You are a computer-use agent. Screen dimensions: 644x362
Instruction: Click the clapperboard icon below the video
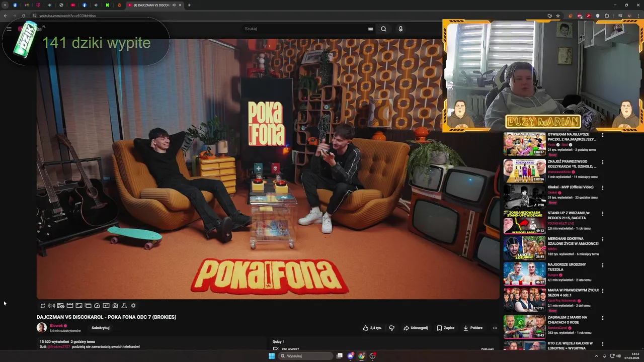click(70, 306)
